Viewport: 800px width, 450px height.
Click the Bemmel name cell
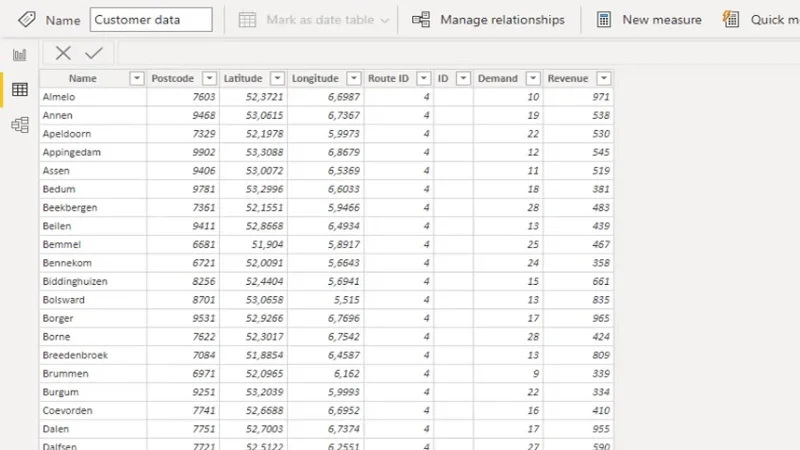pyautogui.click(x=93, y=244)
